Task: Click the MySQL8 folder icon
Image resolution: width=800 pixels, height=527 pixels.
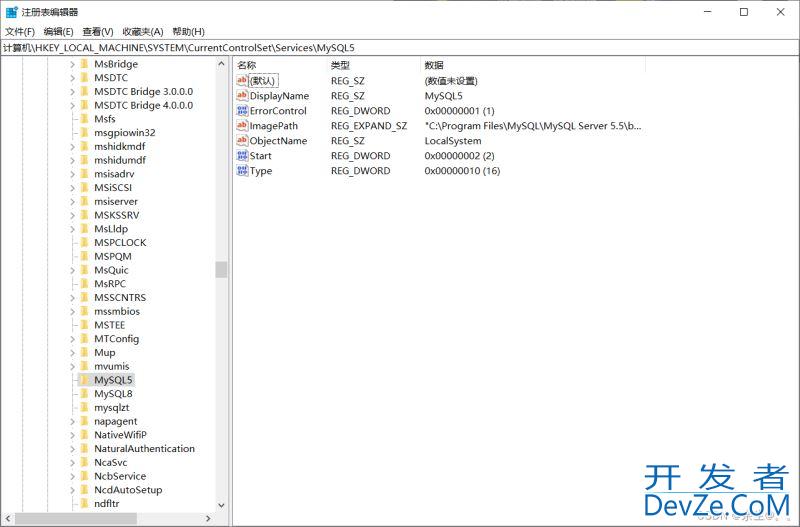Action: [x=85, y=394]
